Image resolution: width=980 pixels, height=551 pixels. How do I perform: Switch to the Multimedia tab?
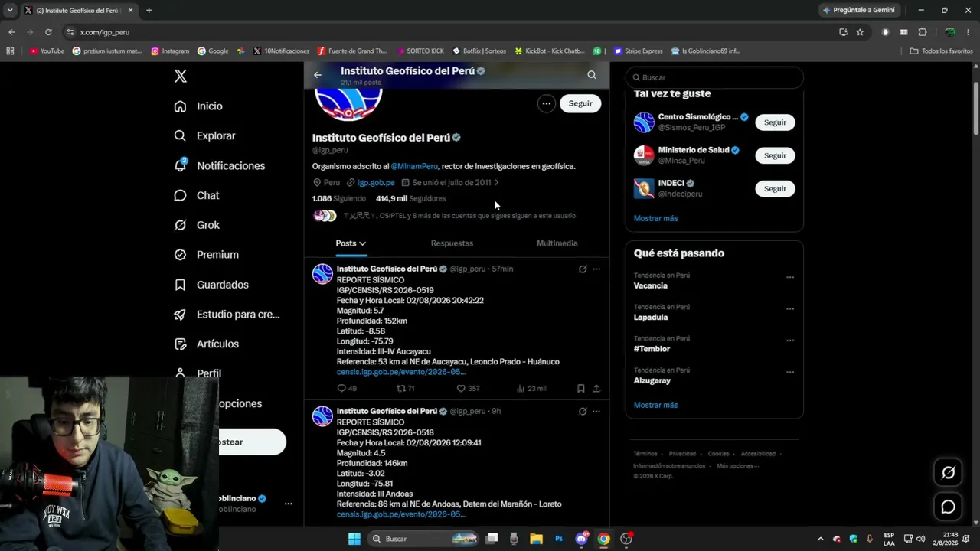(557, 243)
